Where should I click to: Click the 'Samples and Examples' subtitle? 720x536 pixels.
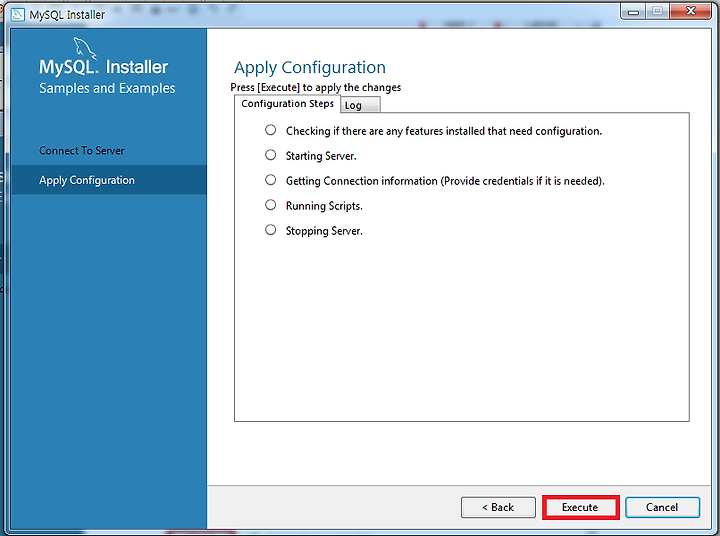pyautogui.click(x=107, y=88)
